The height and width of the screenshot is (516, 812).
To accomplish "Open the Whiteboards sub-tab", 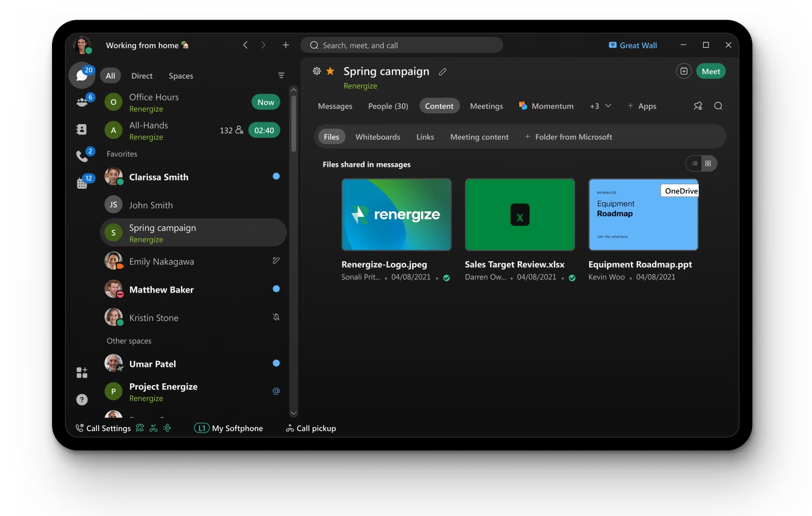I will coord(378,137).
